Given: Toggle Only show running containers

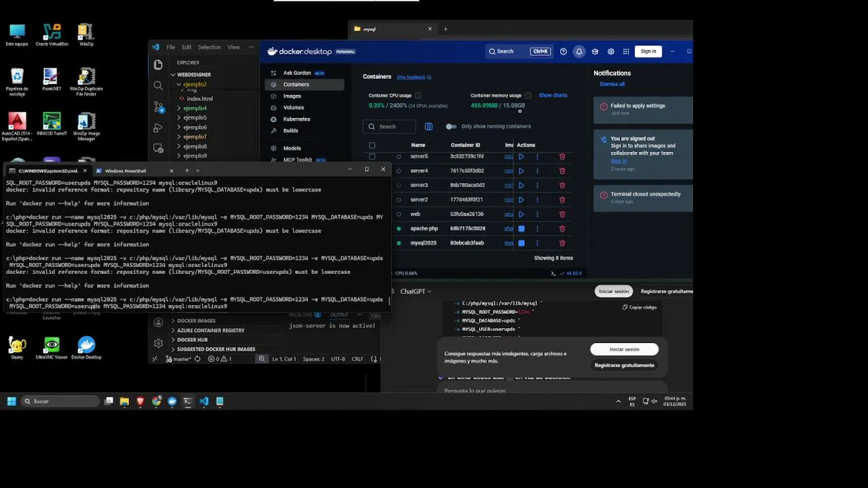Looking at the screenshot, I should (451, 127).
